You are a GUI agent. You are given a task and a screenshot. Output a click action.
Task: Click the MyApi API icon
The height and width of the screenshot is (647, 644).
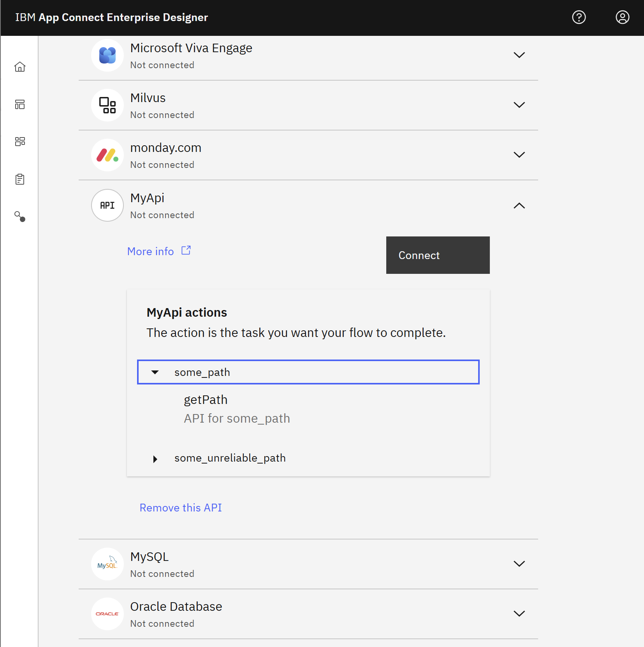click(x=107, y=205)
